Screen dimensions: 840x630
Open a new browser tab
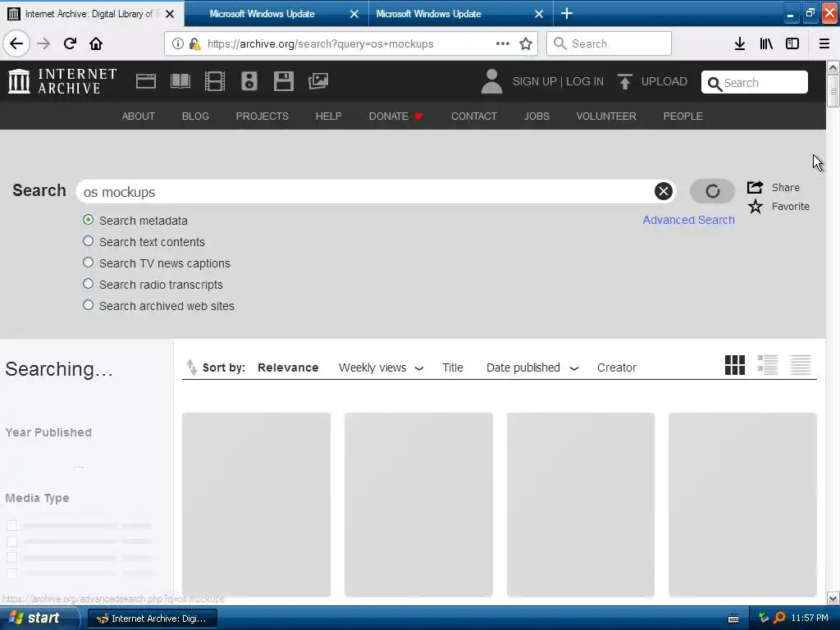566,13
